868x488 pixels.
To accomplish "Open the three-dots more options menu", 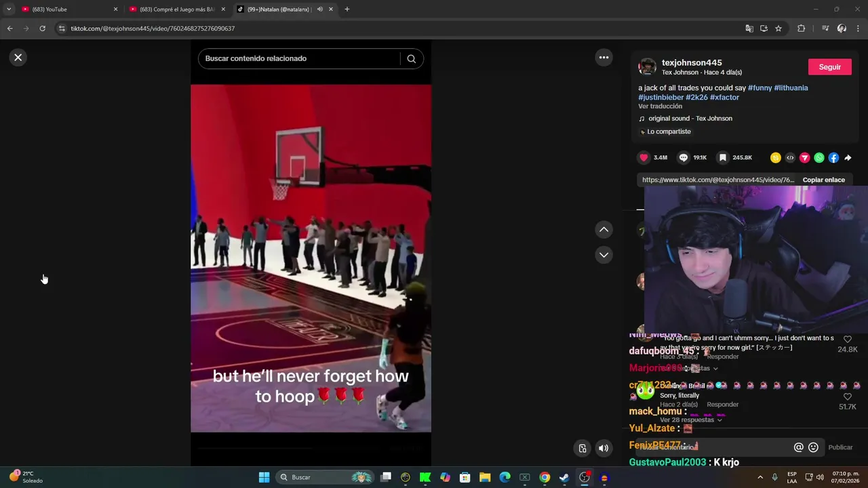I will click(x=604, y=58).
